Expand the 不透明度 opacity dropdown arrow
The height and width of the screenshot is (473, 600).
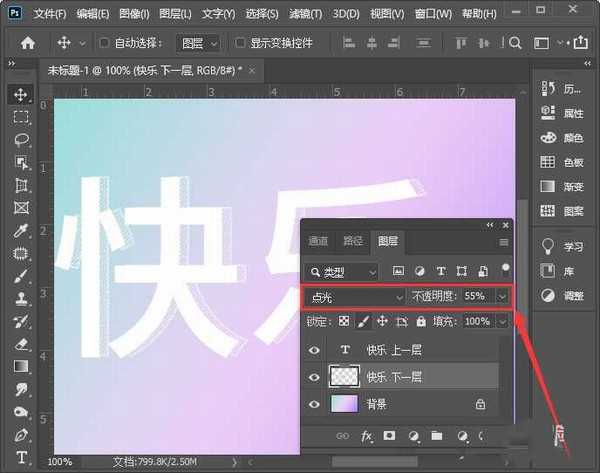click(x=502, y=297)
